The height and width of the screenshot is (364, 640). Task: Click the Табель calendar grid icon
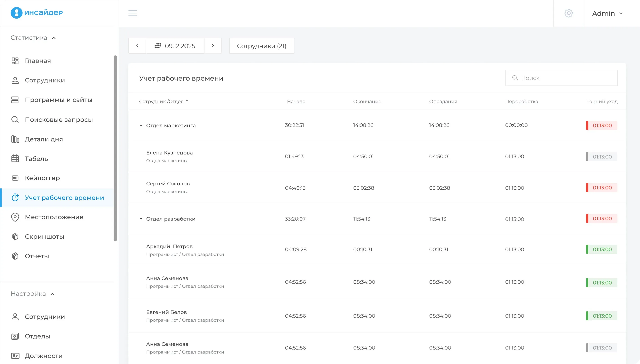pyautogui.click(x=15, y=158)
